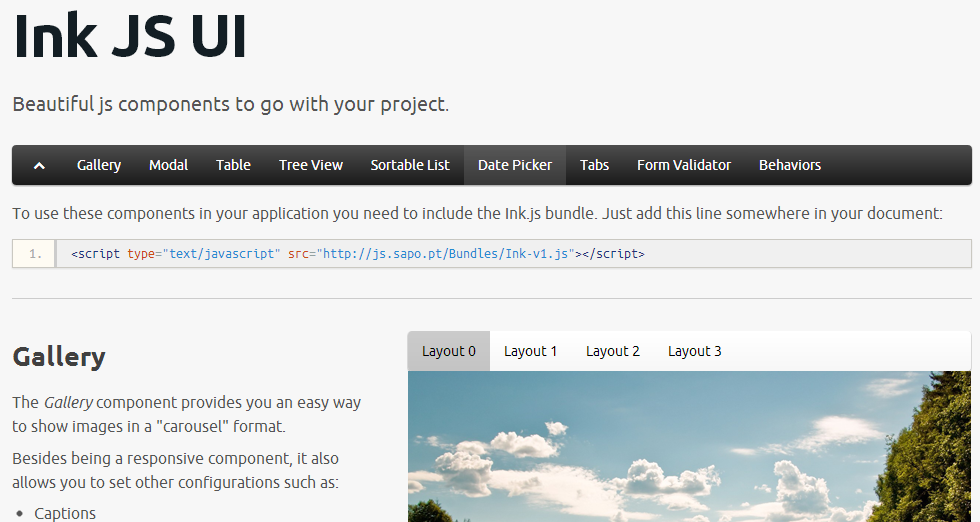Open the Layout 3 tab
This screenshot has width=980, height=522.
(x=694, y=351)
